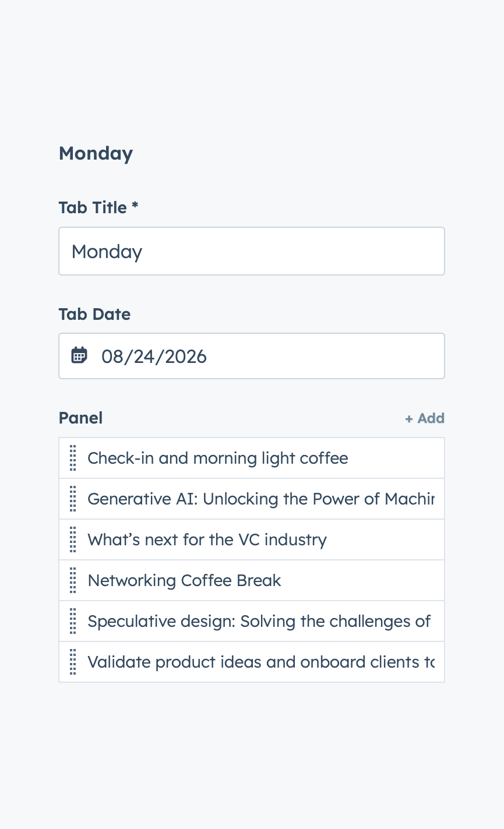Click the Panel section label
The width and height of the screenshot is (504, 829).
click(x=80, y=418)
